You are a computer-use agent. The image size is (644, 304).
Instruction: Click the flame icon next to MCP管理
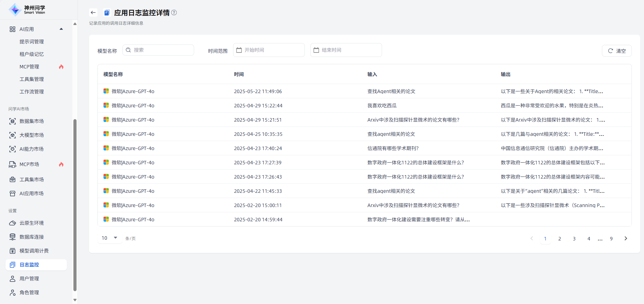pos(61,67)
